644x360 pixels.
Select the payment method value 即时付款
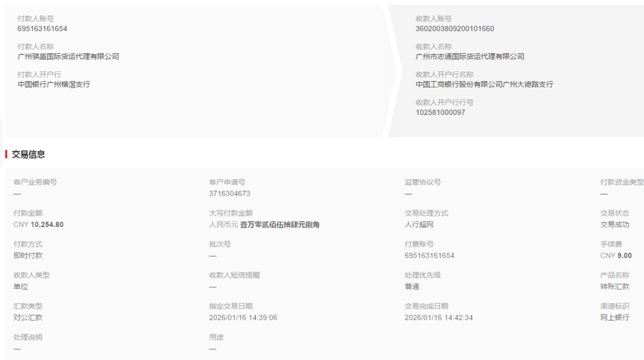pos(28,256)
